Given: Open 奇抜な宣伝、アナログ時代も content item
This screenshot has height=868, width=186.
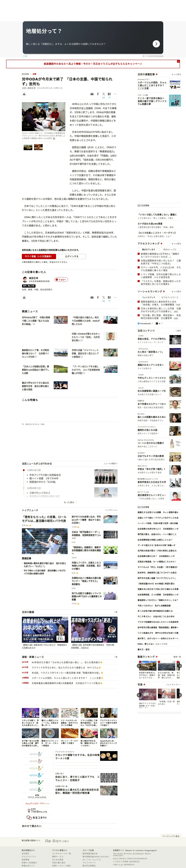Looking at the screenshot, I should click(x=152, y=339).
